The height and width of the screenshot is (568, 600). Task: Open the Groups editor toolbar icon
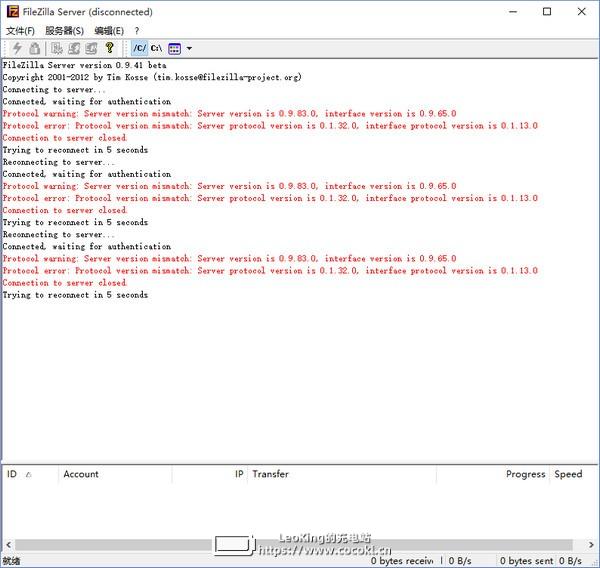pos(91,48)
